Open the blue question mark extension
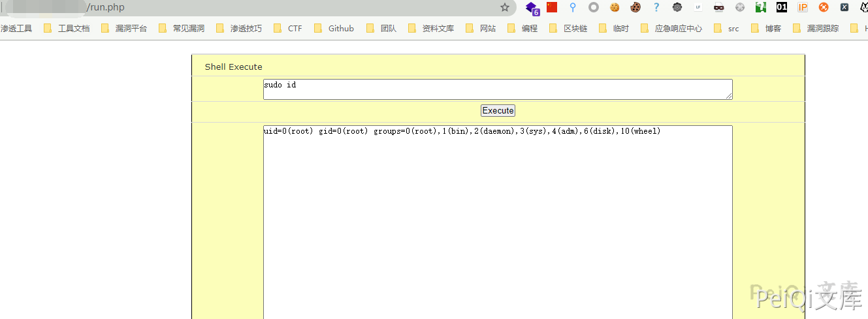 [x=656, y=7]
